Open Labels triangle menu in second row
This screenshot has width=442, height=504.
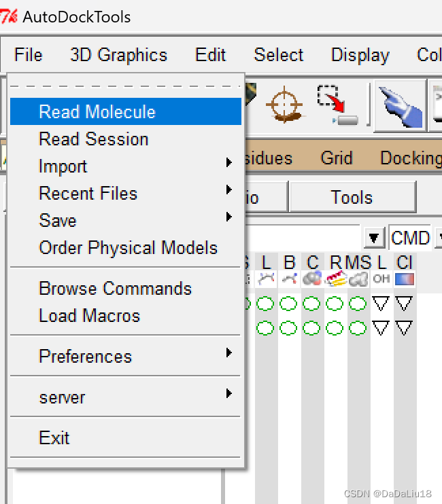pyautogui.click(x=381, y=328)
